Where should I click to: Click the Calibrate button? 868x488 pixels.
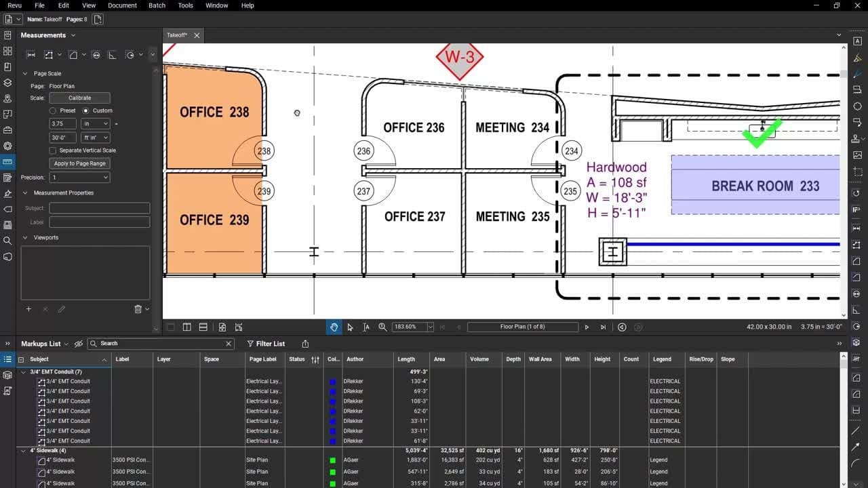click(79, 98)
